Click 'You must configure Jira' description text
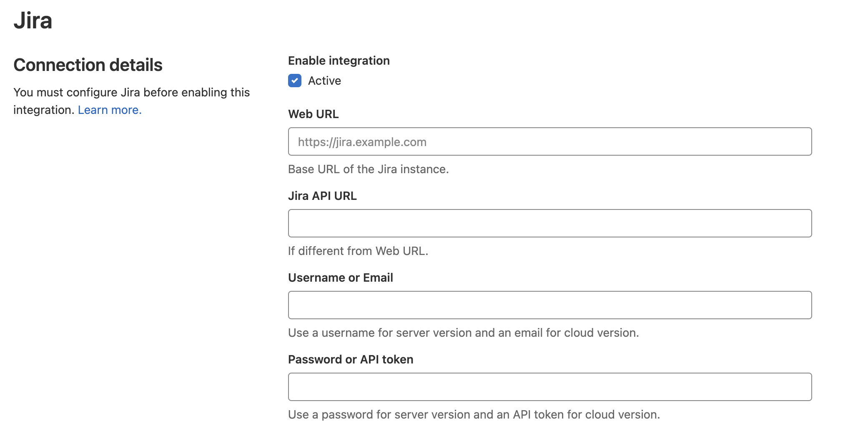The image size is (868, 439). [132, 101]
